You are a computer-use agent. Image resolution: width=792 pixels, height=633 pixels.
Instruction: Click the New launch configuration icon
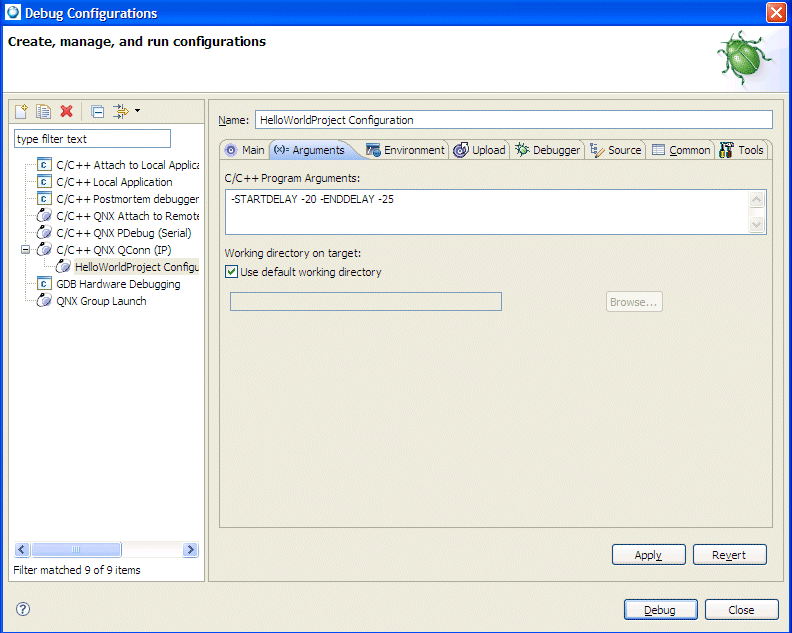point(22,112)
